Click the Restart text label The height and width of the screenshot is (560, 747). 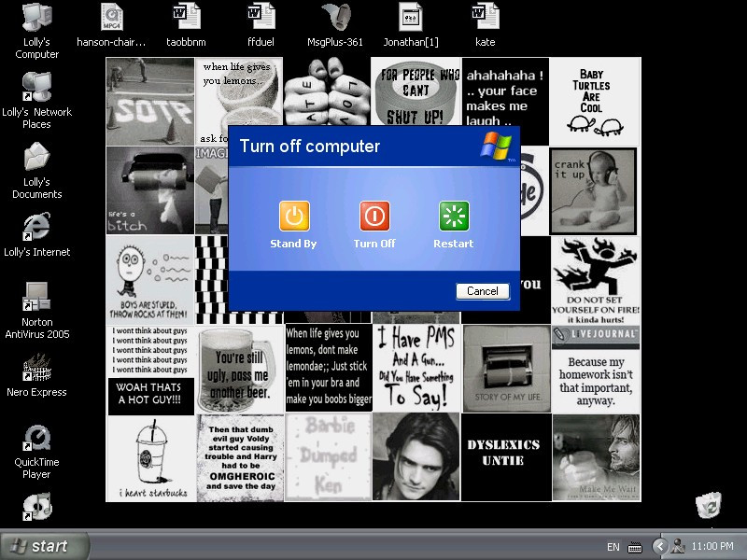[454, 244]
